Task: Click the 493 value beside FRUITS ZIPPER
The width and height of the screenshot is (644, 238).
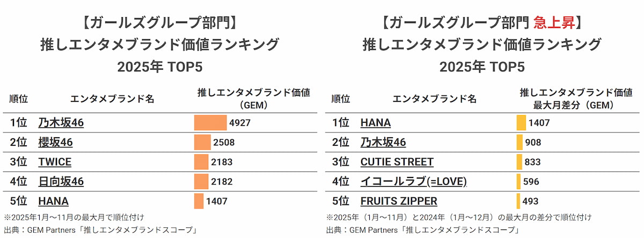Action: coord(531,202)
